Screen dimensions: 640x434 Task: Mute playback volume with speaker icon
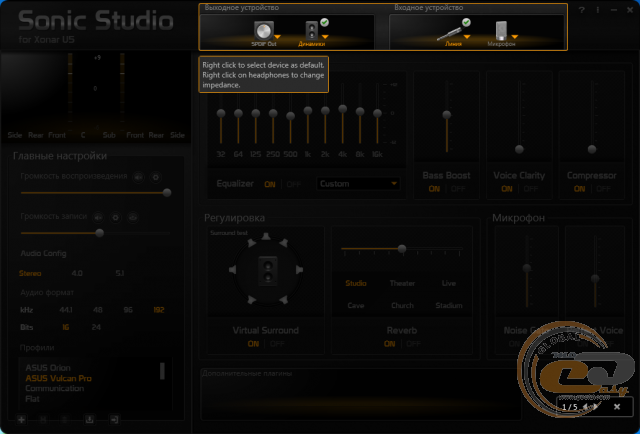pos(139,177)
